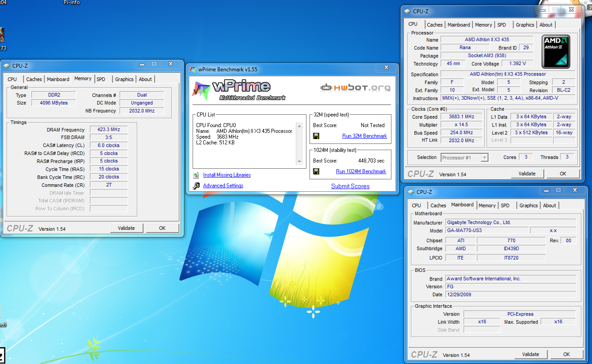The width and height of the screenshot is (592, 364).
Task: Click Manufacturer field Gigabyte Technology Co., Ltd.
Action: (x=511, y=222)
